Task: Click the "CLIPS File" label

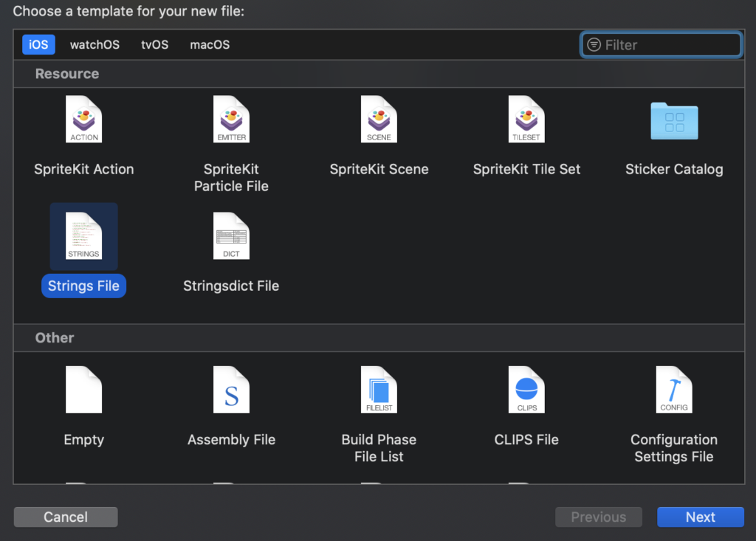Action: (526, 440)
